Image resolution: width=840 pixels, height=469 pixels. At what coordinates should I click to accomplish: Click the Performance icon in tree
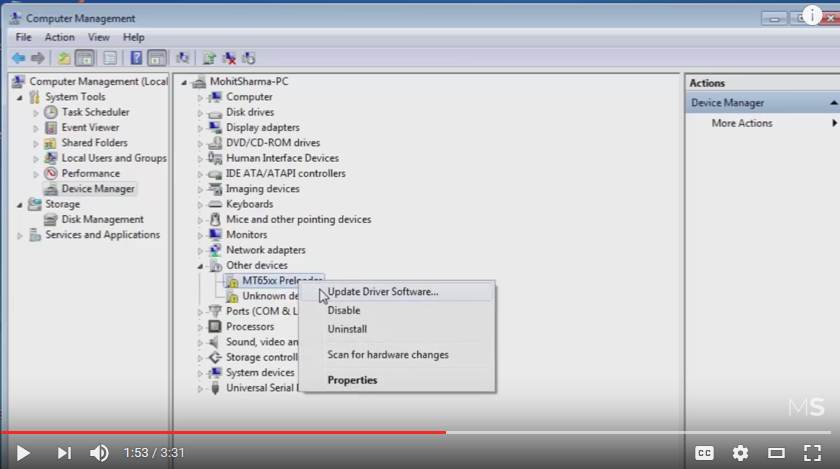[51, 173]
